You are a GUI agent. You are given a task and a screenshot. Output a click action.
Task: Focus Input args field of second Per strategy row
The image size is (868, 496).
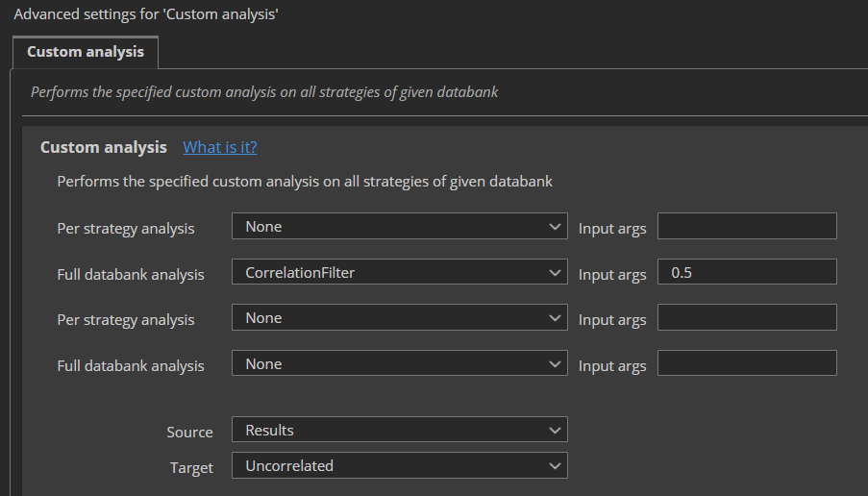tap(747, 318)
